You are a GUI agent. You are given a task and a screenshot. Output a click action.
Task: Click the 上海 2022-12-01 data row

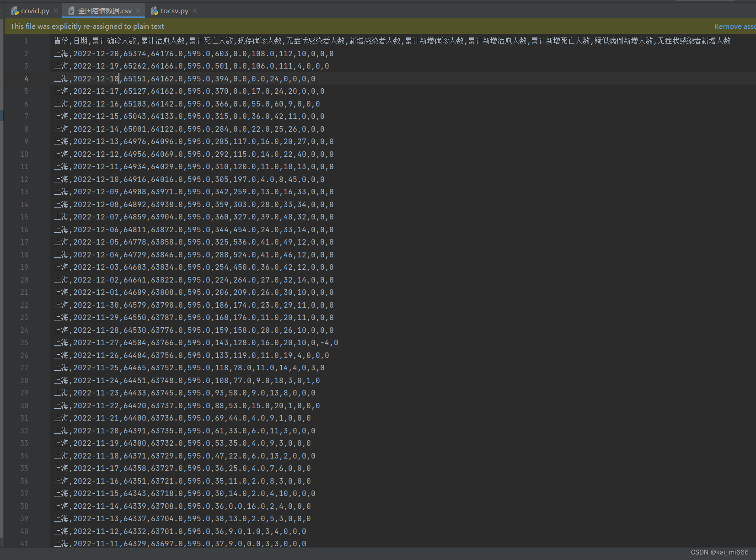(x=193, y=292)
